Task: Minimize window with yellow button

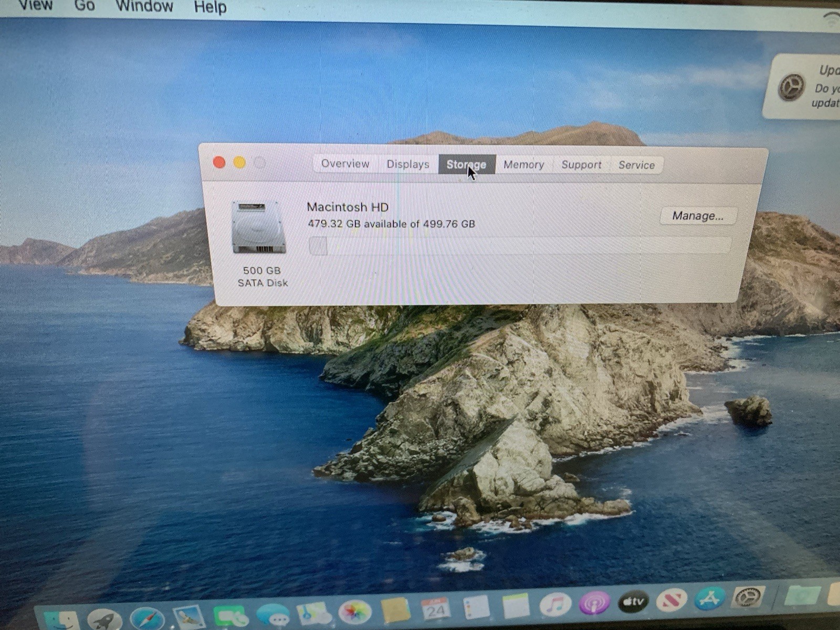Action: [x=239, y=163]
